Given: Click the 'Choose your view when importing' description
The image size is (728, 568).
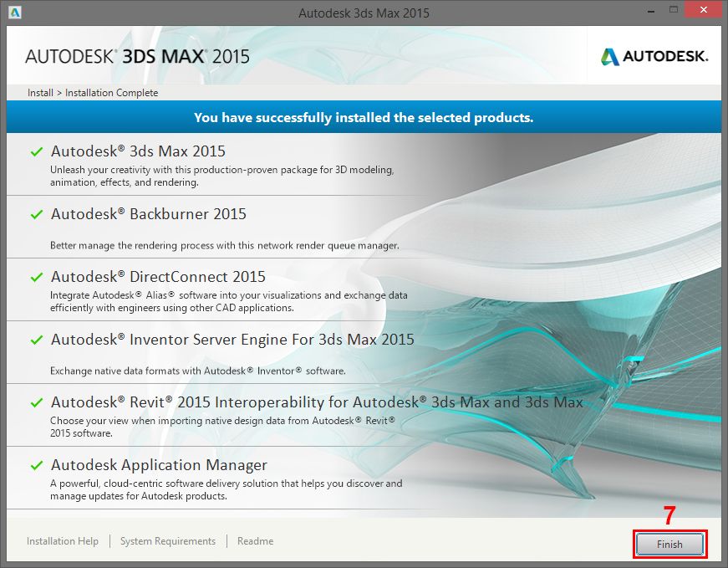Looking at the screenshot, I should 222,427.
